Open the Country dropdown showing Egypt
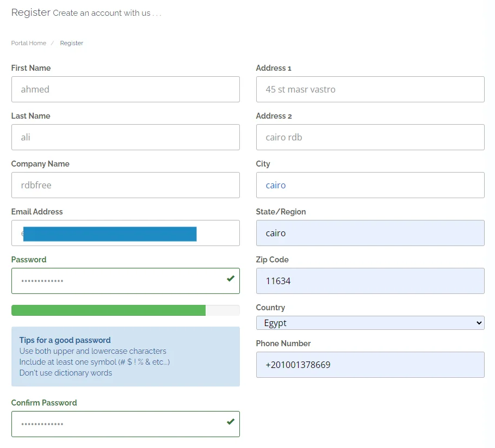The image size is (495, 448). tap(370, 323)
